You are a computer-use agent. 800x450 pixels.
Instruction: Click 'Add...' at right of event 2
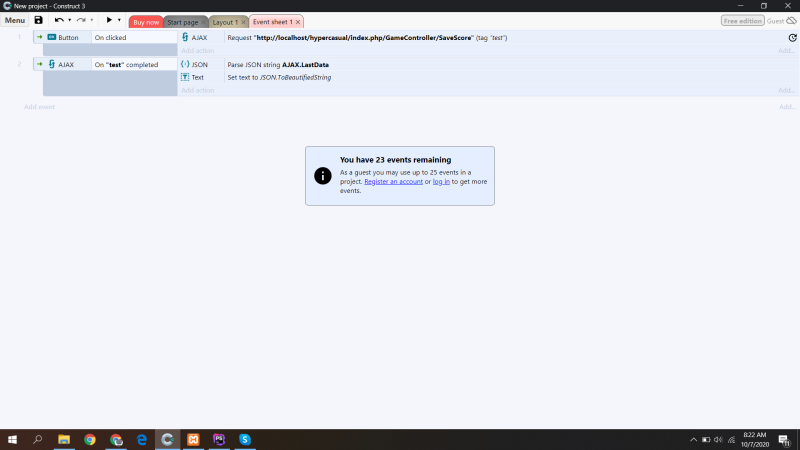pos(786,90)
